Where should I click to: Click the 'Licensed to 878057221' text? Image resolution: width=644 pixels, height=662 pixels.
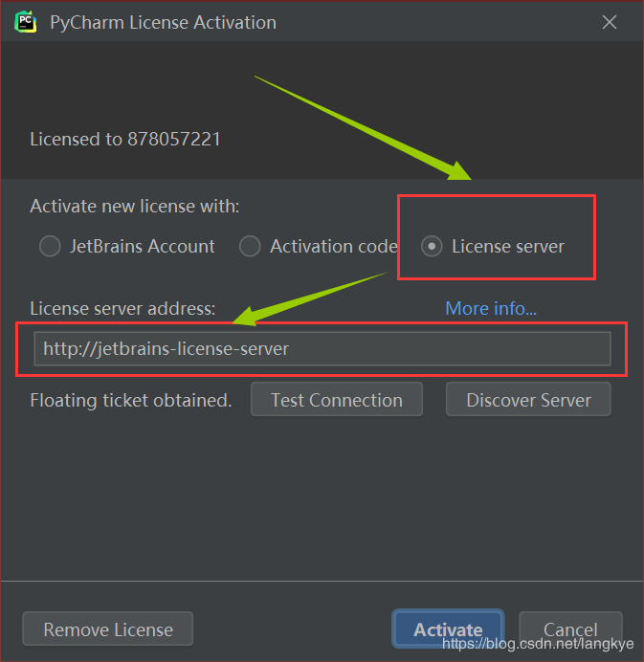click(x=125, y=140)
